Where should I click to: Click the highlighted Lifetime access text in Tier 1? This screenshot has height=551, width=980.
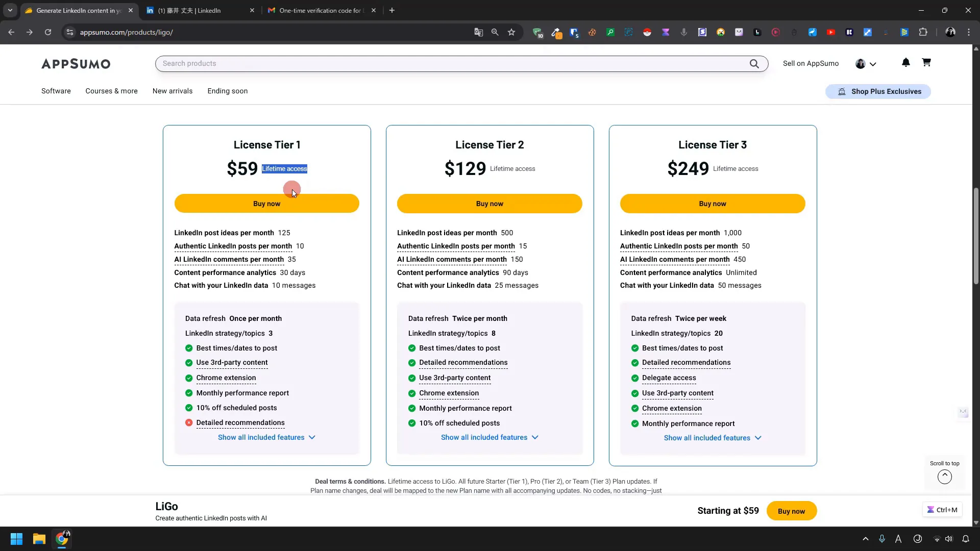tap(284, 169)
